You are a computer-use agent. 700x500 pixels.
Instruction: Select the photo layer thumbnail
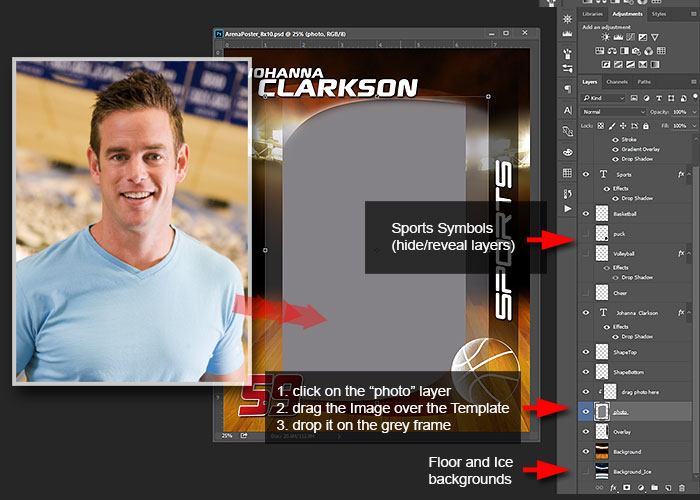click(602, 412)
